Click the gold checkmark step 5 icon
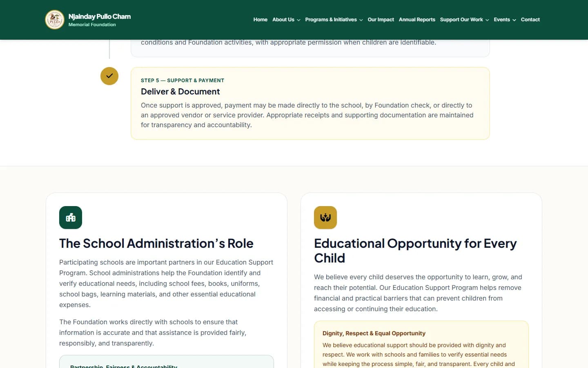The width and height of the screenshot is (588, 368). point(109,76)
